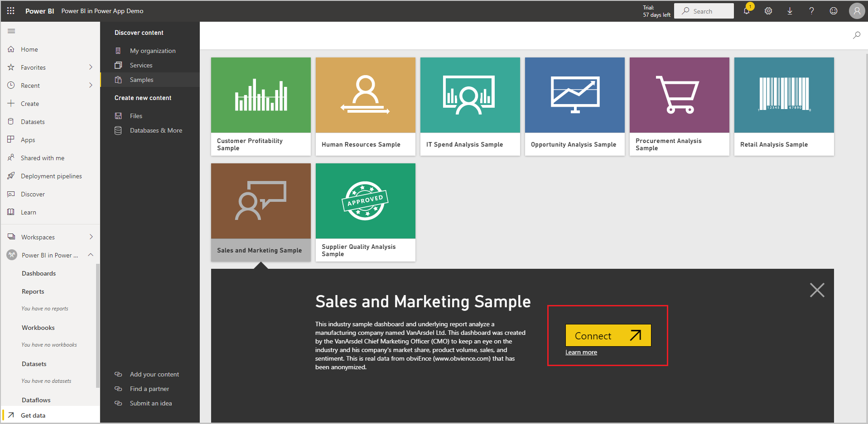This screenshot has height=424, width=868.
Task: Expand the Recent flyout chevron
Action: tap(91, 85)
